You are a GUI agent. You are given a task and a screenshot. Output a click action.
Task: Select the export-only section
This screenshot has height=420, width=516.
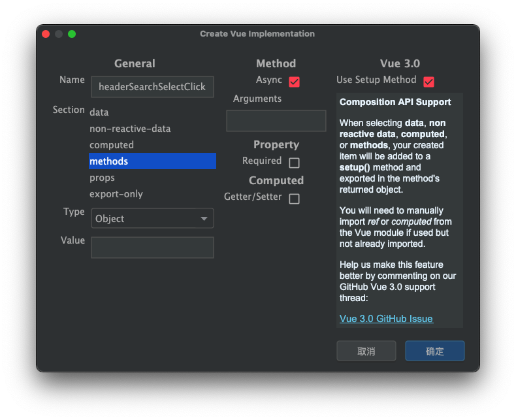(152, 194)
